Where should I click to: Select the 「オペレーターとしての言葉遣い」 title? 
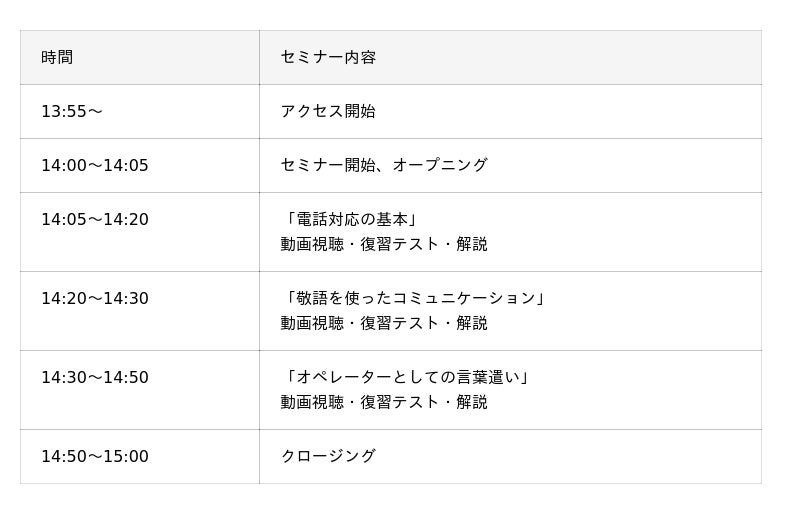click(405, 377)
